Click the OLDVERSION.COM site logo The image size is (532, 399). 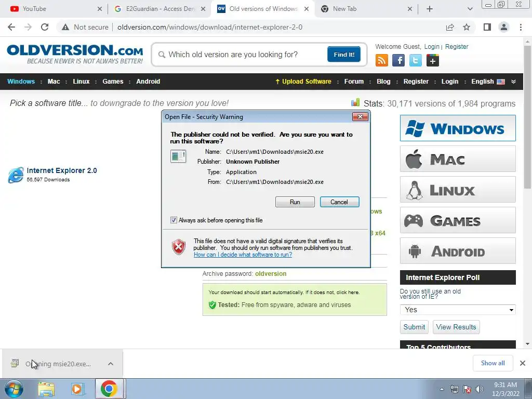click(75, 54)
